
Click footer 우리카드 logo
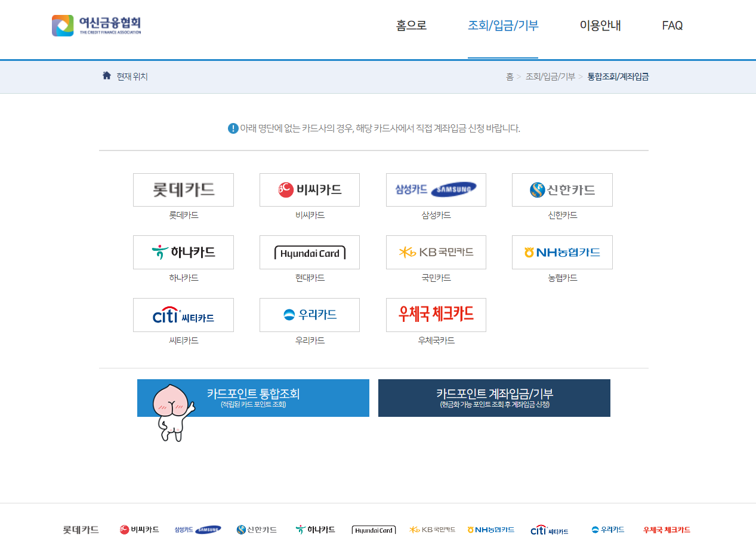(x=608, y=530)
